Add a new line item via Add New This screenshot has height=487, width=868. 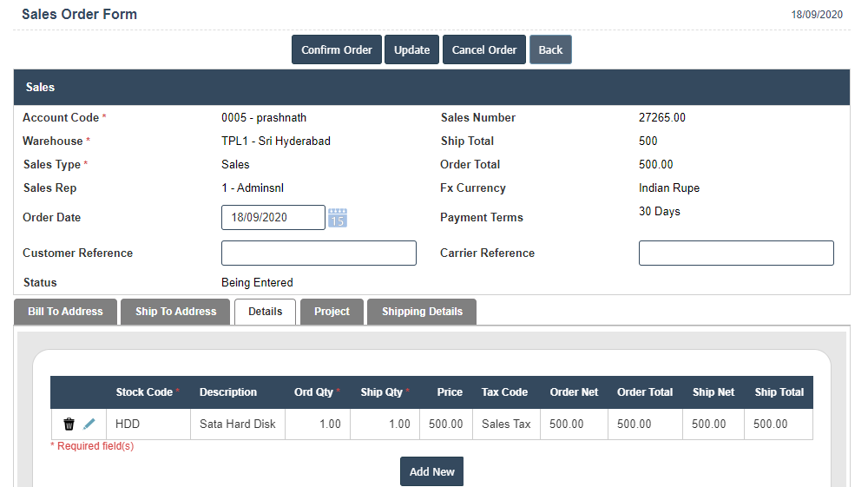(431, 471)
